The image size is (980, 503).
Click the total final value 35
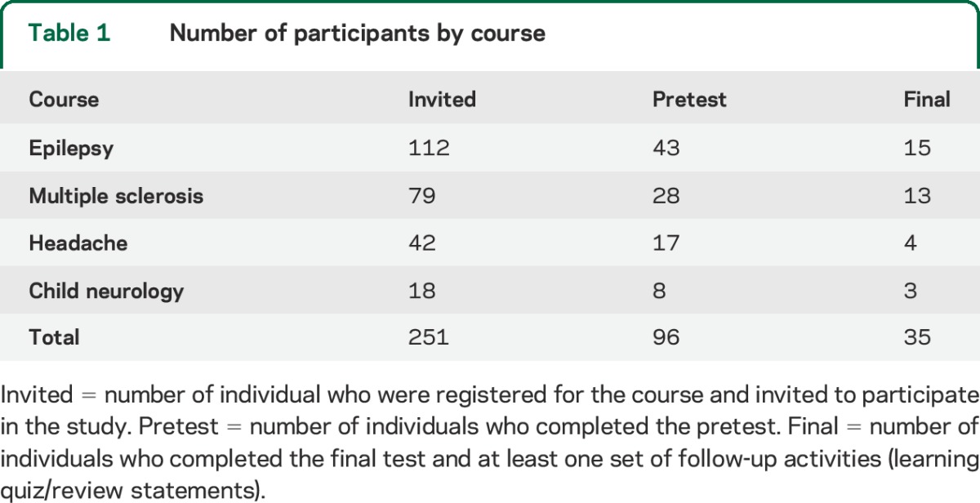tap(917, 337)
